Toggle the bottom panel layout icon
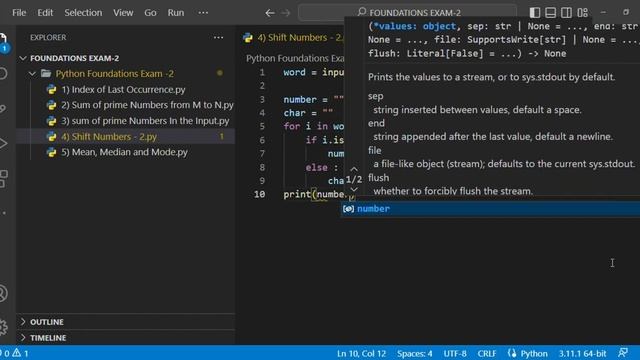 pyautogui.click(x=551, y=13)
